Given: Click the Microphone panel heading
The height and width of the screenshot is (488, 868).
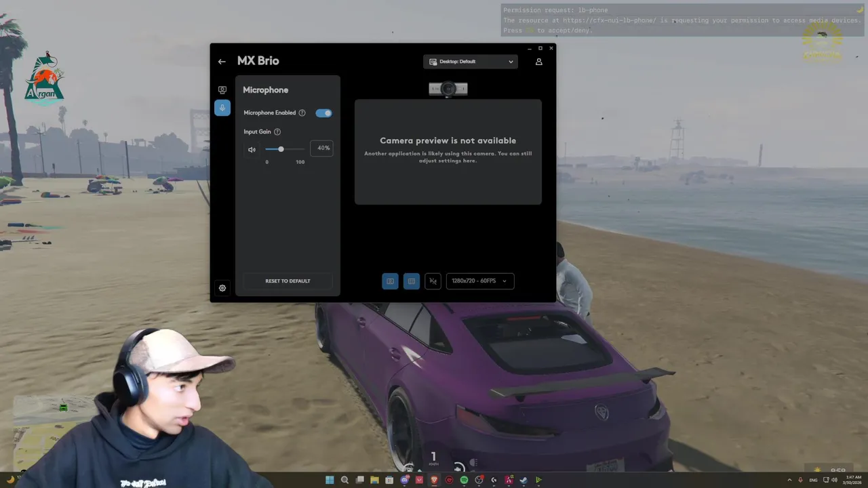Looking at the screenshot, I should click(266, 90).
